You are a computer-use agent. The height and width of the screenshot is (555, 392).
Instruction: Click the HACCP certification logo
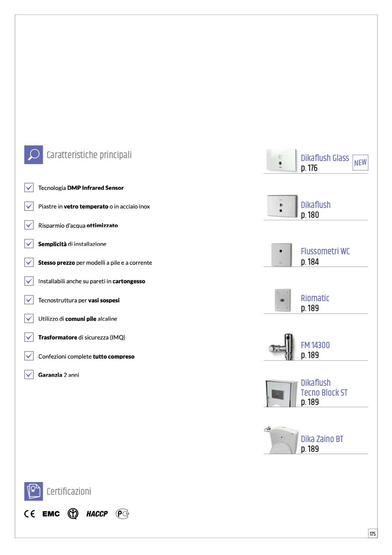(x=97, y=514)
